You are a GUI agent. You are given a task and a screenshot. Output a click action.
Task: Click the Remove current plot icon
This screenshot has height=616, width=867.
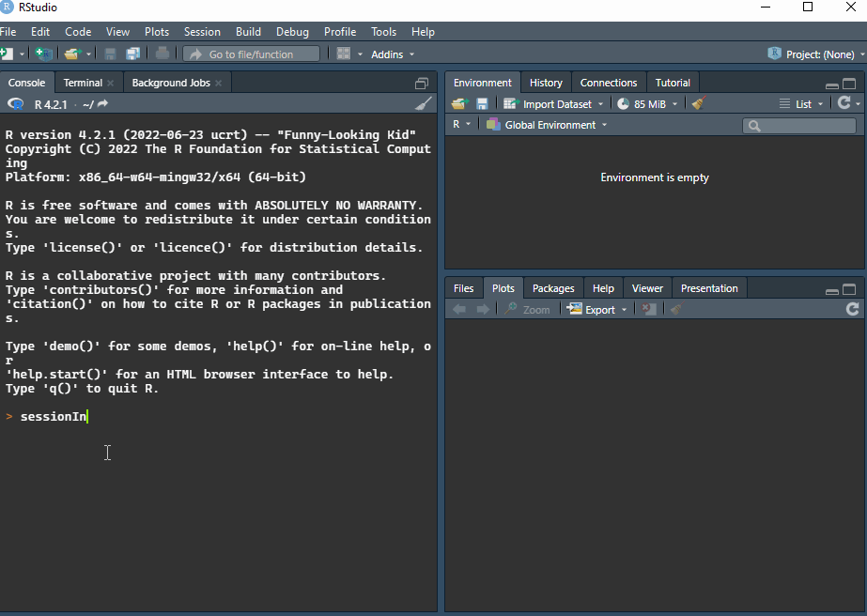click(x=649, y=309)
